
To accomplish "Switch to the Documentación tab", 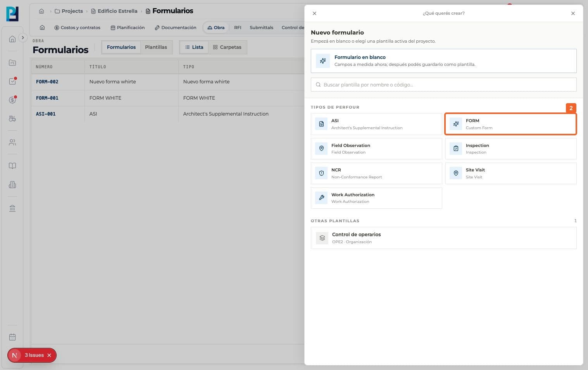I will pos(176,28).
